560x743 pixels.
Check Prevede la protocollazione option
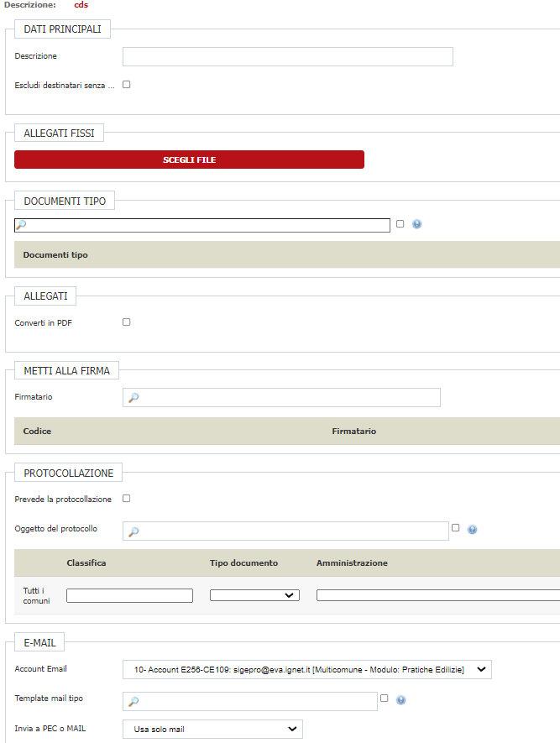point(126,498)
